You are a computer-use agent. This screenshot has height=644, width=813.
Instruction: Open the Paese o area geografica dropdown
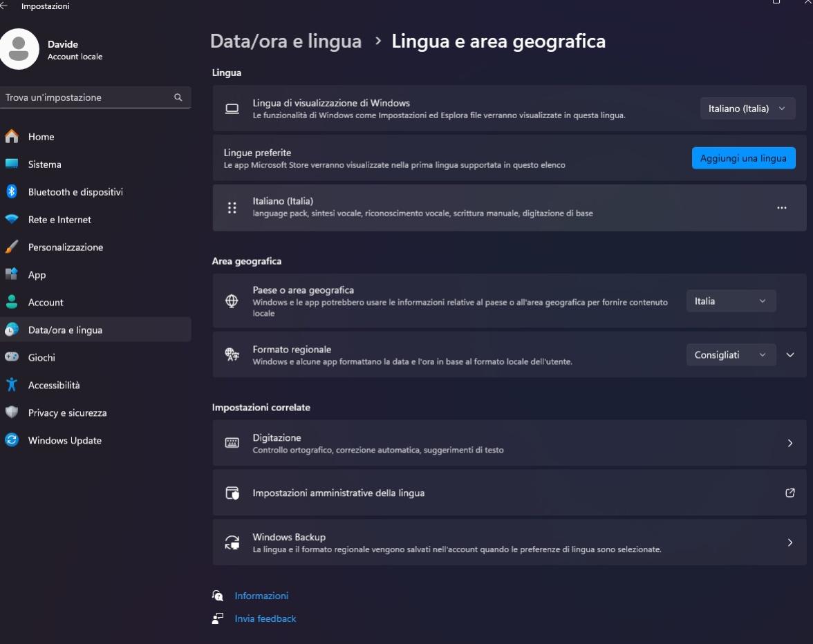[x=731, y=301]
